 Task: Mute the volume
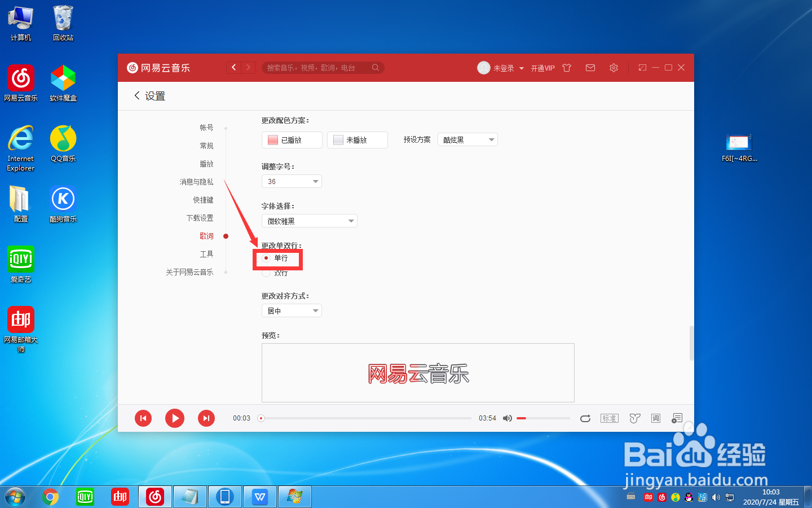[507, 418]
